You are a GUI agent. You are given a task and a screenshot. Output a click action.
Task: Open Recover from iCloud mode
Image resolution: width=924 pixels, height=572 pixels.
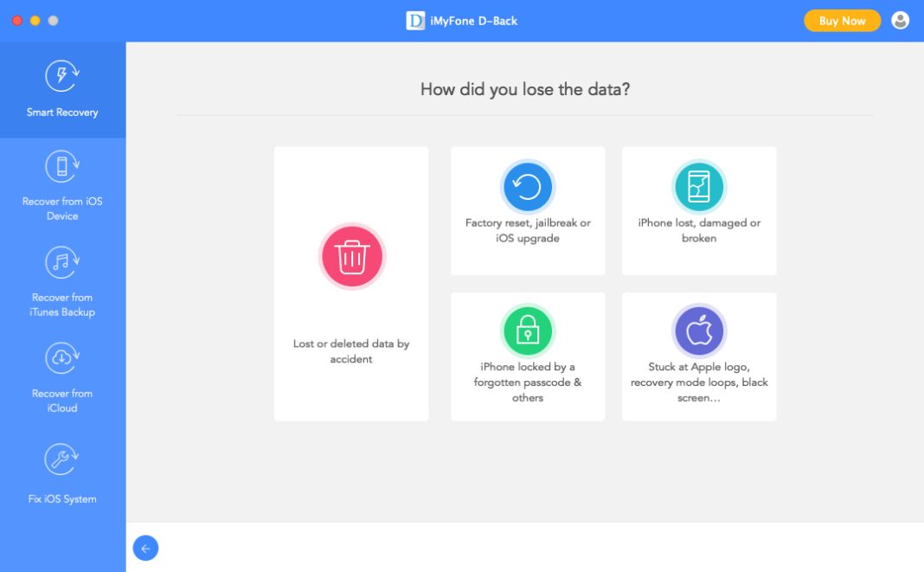(62, 376)
